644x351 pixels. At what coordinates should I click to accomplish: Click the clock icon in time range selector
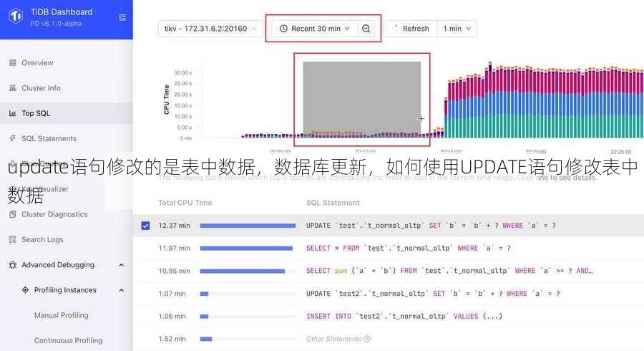pos(283,29)
